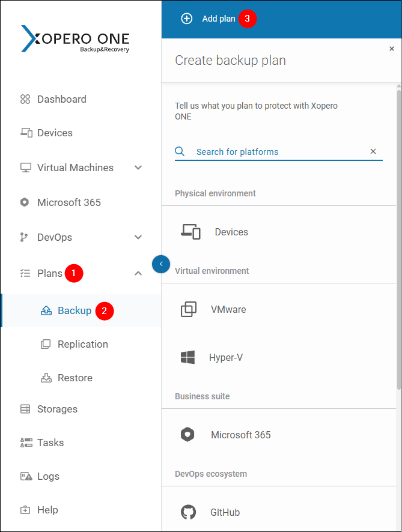This screenshot has width=402, height=532.
Task: Click the Virtual Machines monitor icon
Action: pyautogui.click(x=25, y=168)
